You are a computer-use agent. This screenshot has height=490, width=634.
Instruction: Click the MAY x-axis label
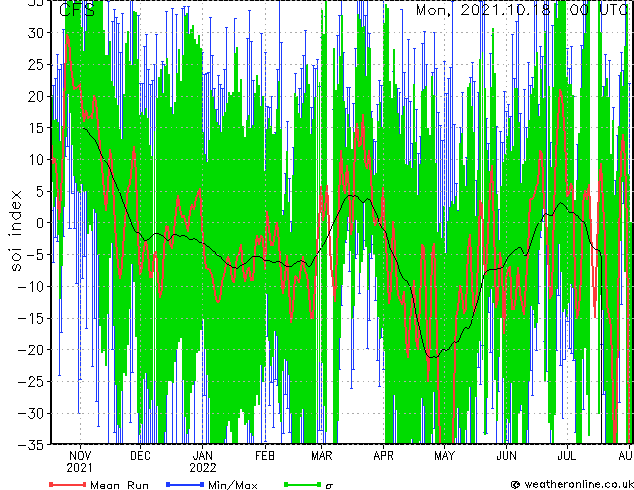click(x=444, y=456)
